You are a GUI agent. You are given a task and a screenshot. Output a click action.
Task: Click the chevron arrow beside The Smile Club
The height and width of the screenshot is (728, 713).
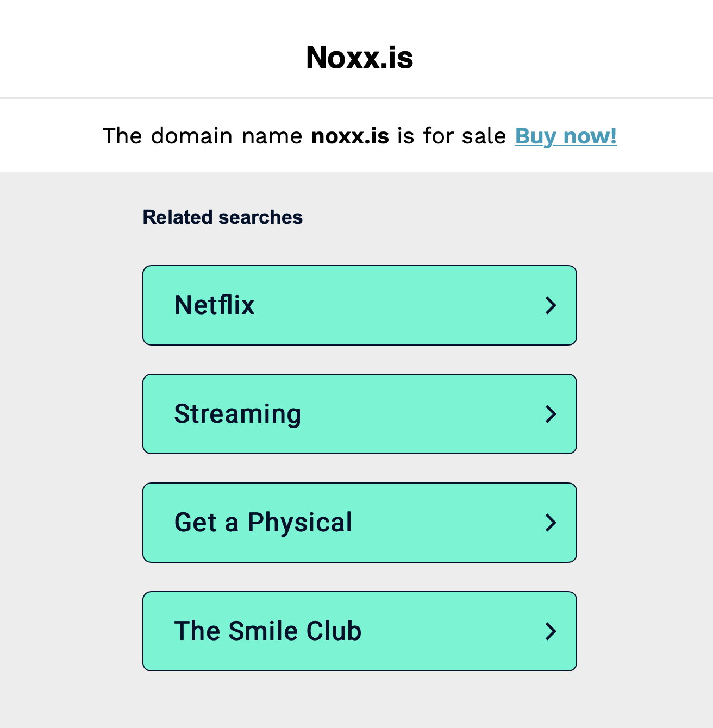coord(551,631)
